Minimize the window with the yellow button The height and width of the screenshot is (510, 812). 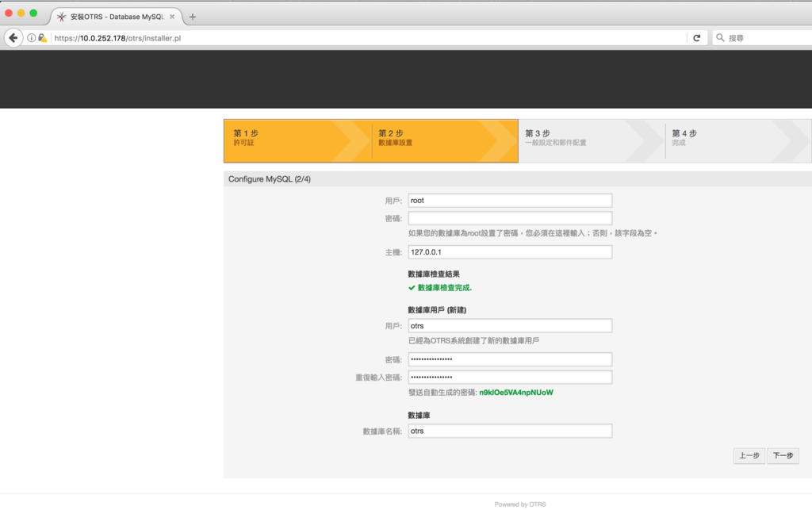[21, 13]
